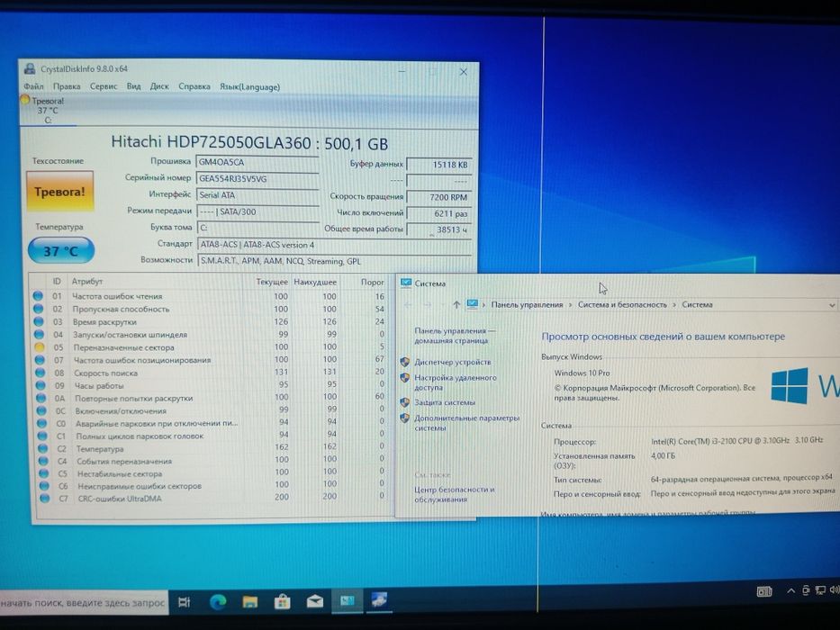
Task: Open Microsoft Edge from the taskbar
Action: click(x=218, y=602)
